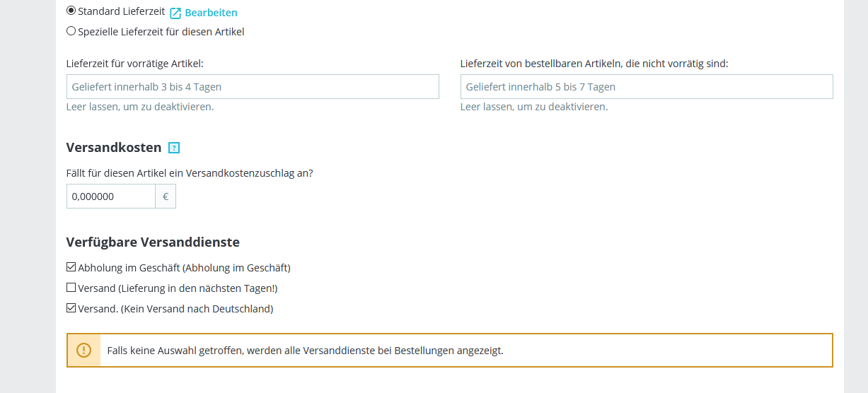
Task: Click the 'Fällt für diesen Artikel' question label
Action: [x=190, y=172]
